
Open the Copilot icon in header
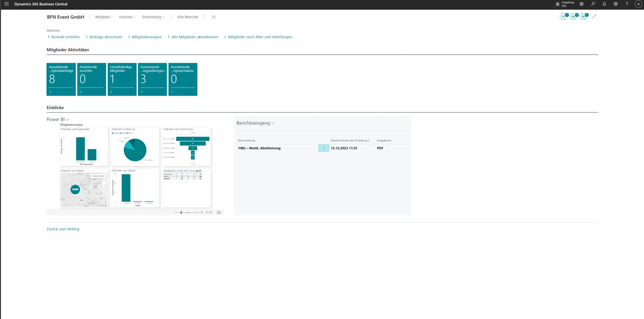tap(581, 4)
